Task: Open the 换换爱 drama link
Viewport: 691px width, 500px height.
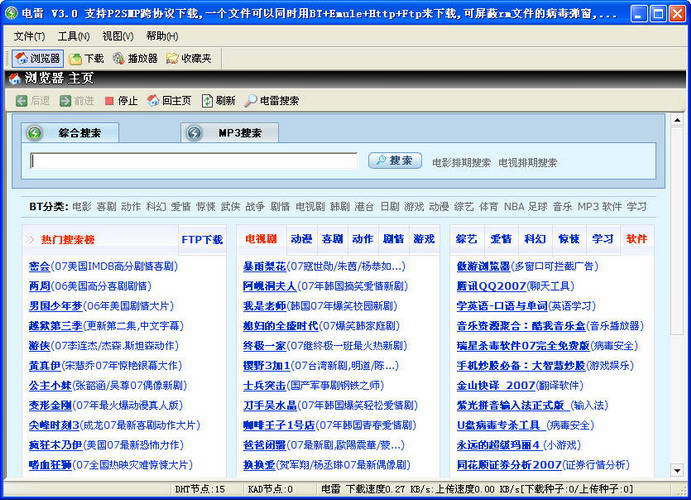Action: point(259,465)
